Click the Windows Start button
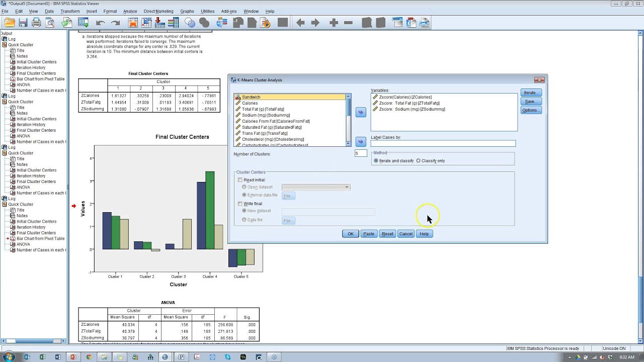 click(x=10, y=356)
